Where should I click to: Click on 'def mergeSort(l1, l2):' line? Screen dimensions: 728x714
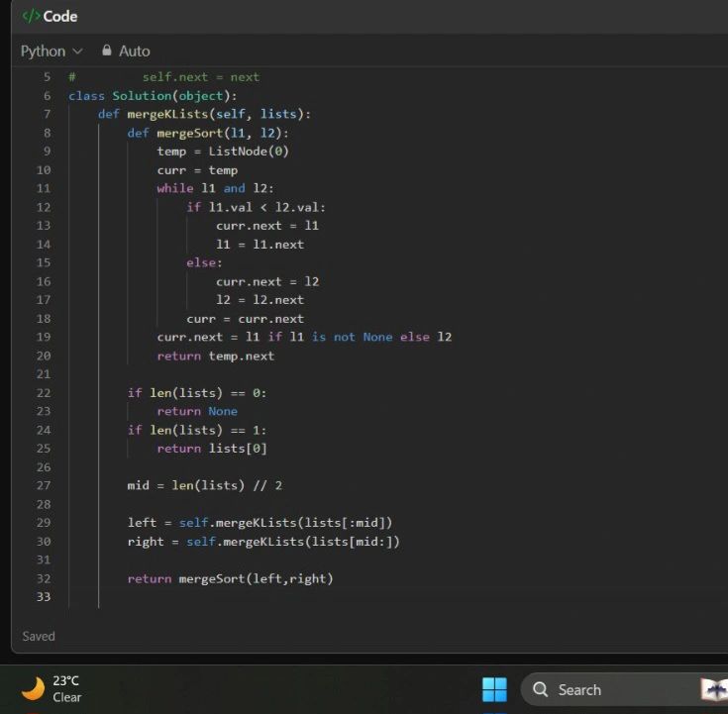click(x=208, y=134)
